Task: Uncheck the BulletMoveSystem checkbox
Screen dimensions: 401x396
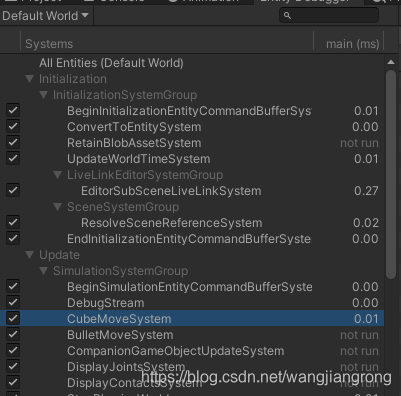Action: (x=13, y=335)
